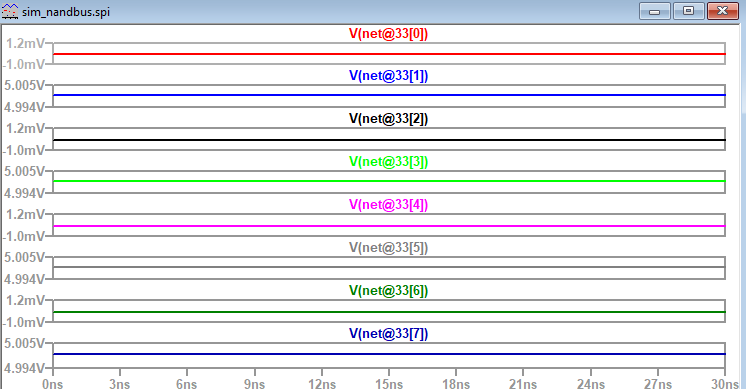Maximize the sim_nandbus.spi waveform window
The height and width of the screenshot is (389, 746).
coord(688,11)
